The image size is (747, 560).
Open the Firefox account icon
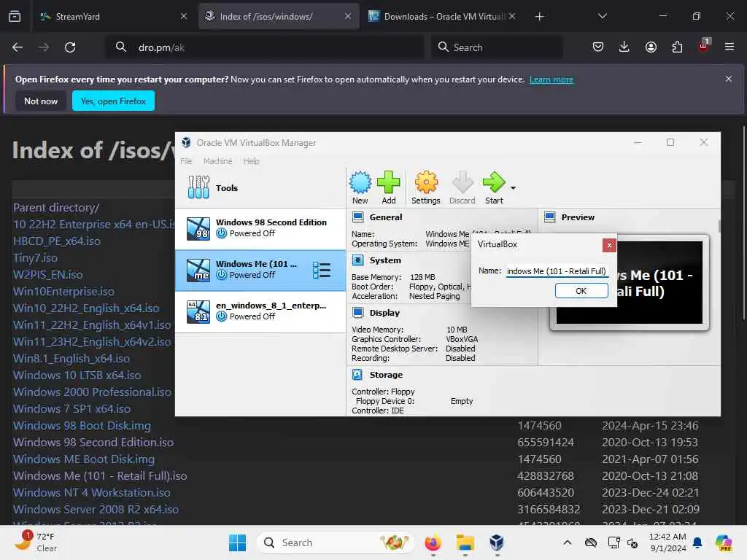click(651, 47)
